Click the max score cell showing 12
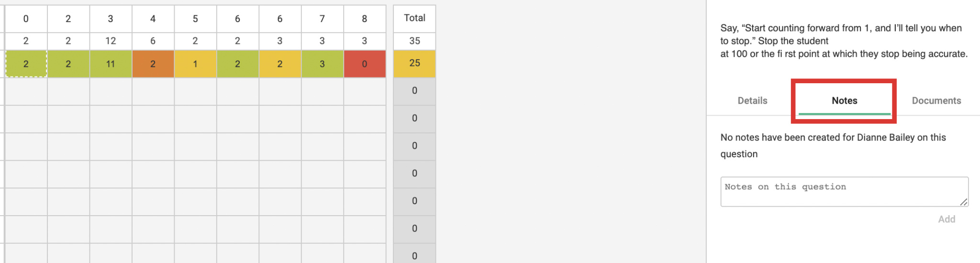 pyautogui.click(x=111, y=41)
